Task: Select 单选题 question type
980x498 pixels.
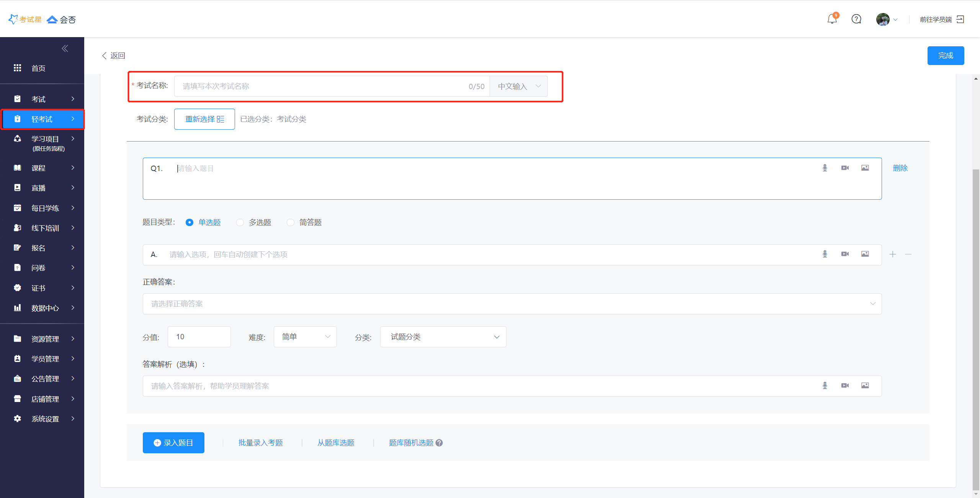Action: [x=189, y=223]
